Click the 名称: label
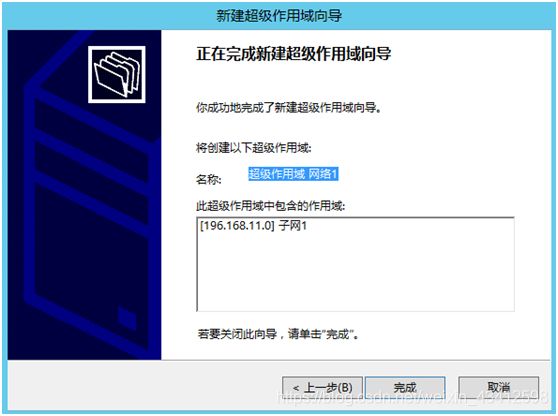The image size is (558, 416). tap(209, 179)
